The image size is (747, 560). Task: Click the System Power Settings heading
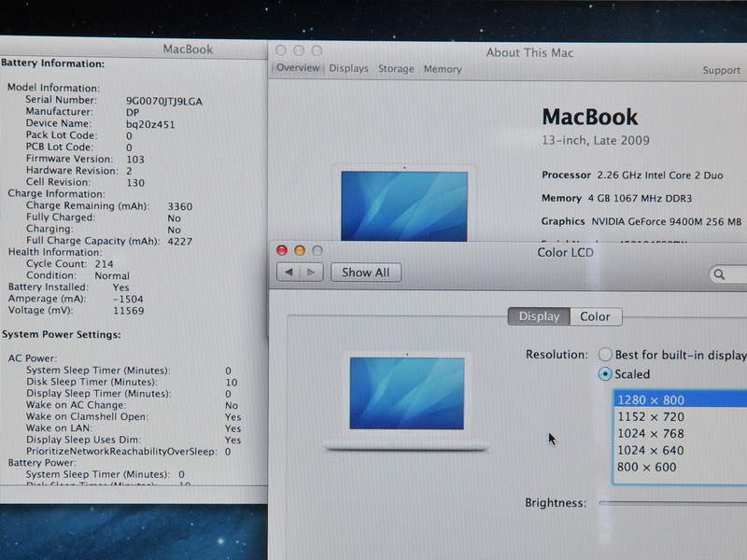click(62, 334)
